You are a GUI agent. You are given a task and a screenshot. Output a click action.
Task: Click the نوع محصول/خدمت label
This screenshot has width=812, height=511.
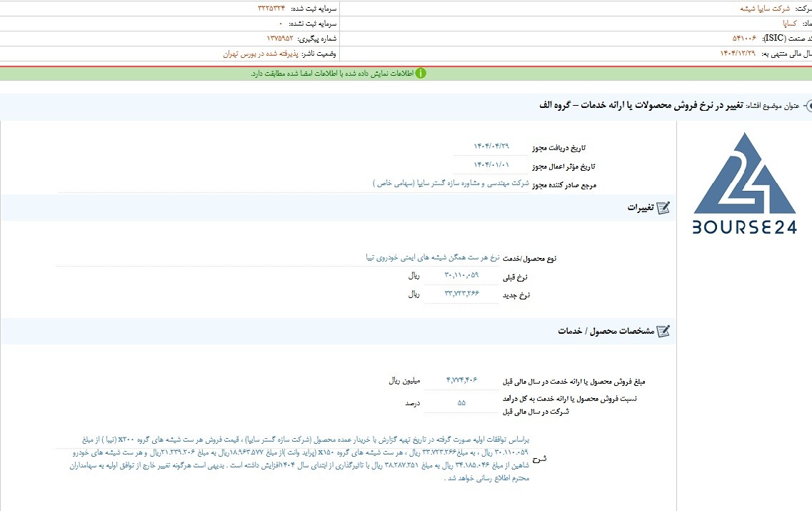(x=530, y=259)
